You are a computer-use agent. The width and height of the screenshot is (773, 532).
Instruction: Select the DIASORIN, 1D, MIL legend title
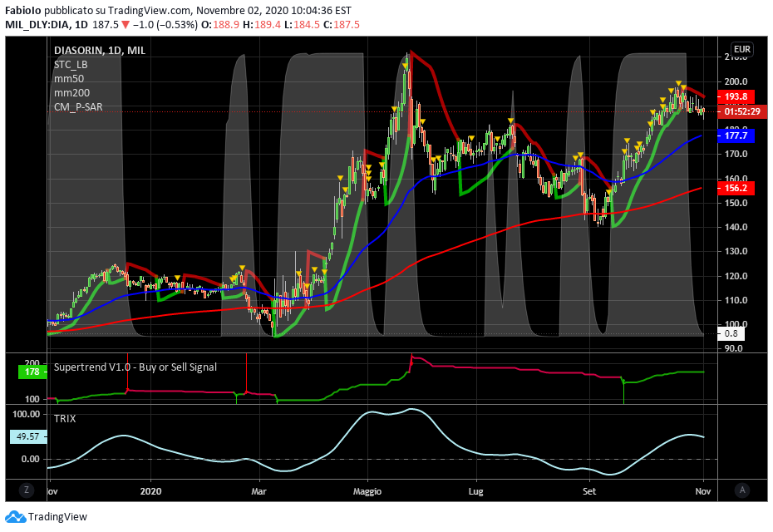tap(100, 51)
